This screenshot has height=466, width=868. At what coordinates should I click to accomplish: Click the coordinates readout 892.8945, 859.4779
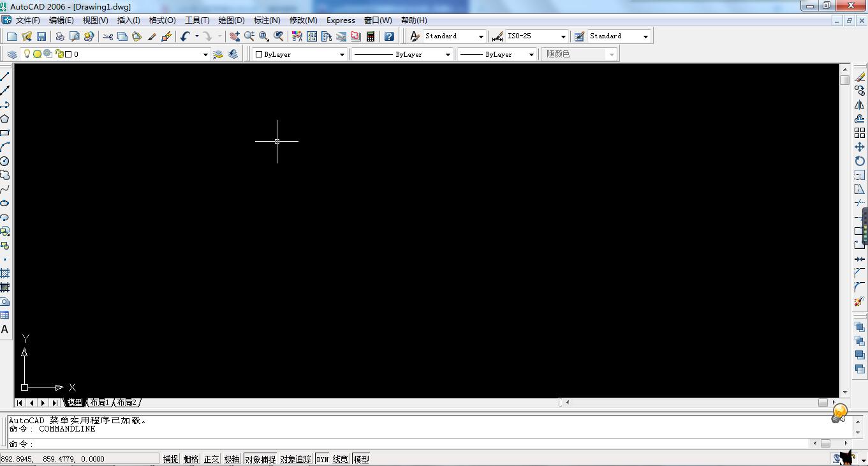pyautogui.click(x=79, y=459)
